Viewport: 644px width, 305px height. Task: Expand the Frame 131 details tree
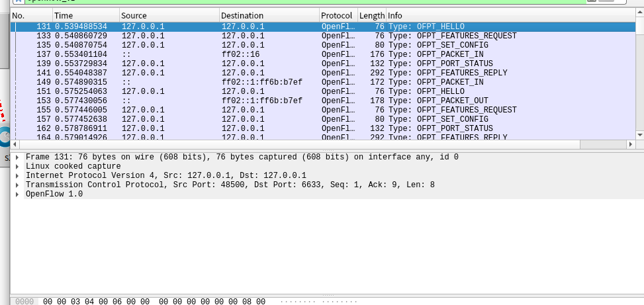(17, 157)
